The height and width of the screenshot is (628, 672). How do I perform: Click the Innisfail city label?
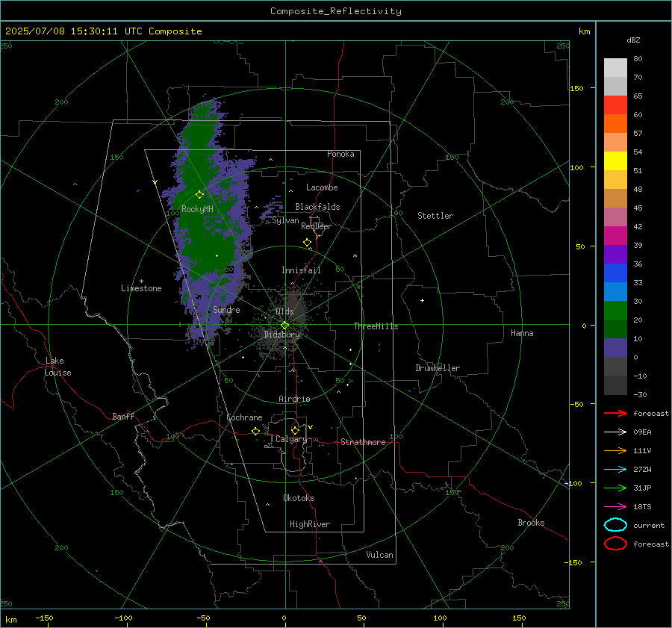pos(301,270)
